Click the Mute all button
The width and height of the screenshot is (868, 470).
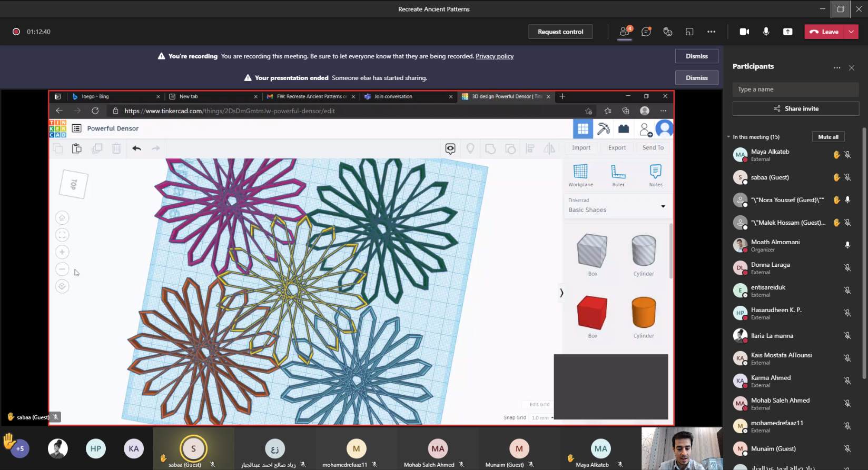828,137
